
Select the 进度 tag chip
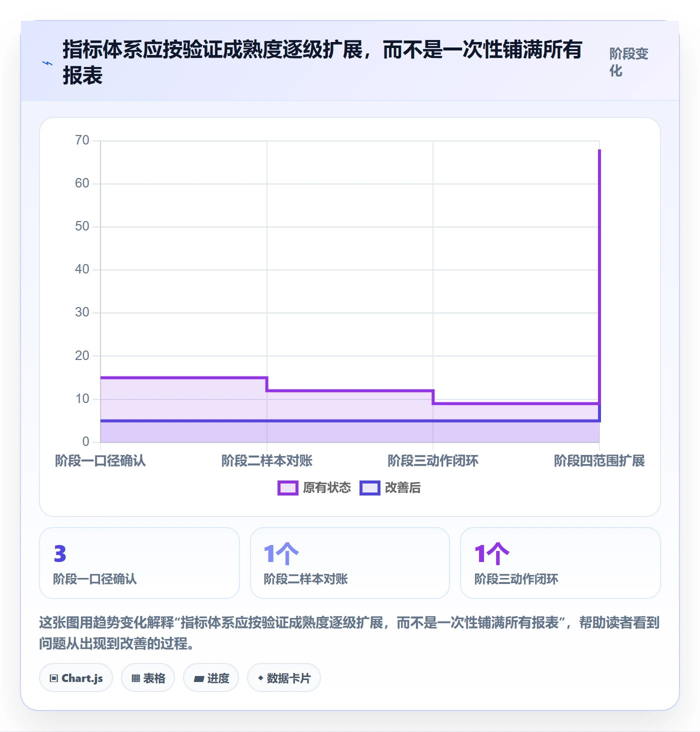211,678
